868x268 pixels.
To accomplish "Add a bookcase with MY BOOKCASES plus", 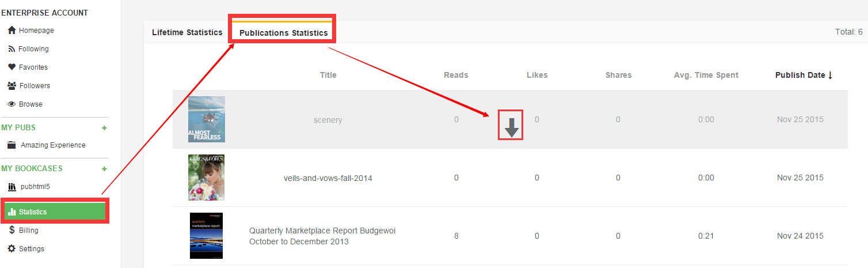I will [x=104, y=169].
